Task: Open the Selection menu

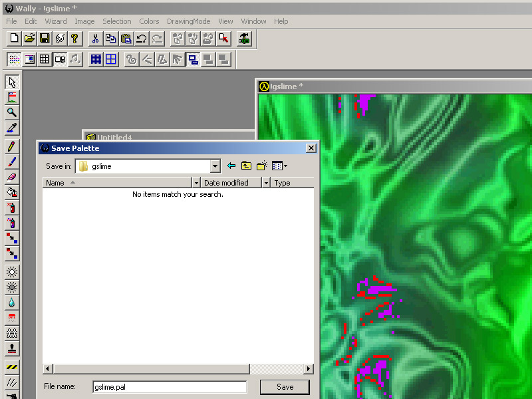Action: pyautogui.click(x=117, y=21)
